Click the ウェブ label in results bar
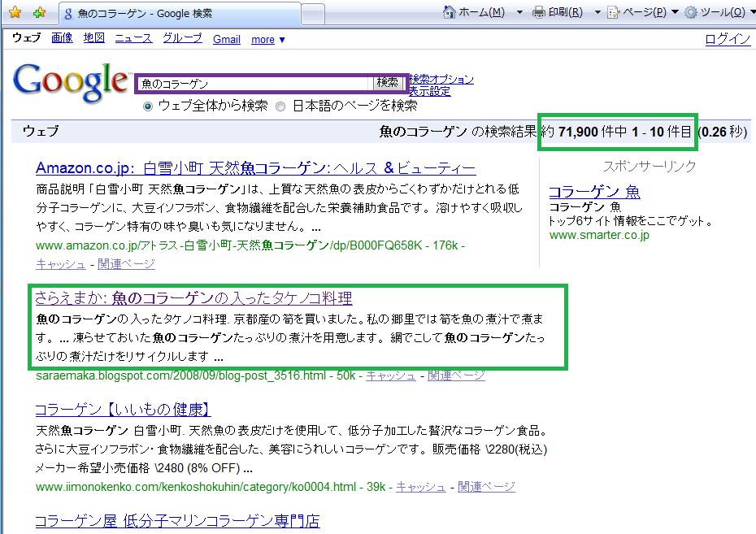 click(x=41, y=131)
